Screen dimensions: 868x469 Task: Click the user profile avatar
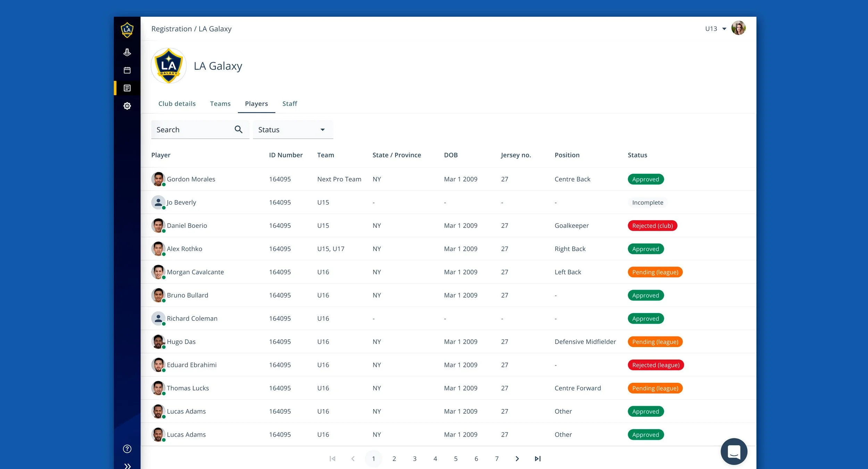[x=738, y=28]
